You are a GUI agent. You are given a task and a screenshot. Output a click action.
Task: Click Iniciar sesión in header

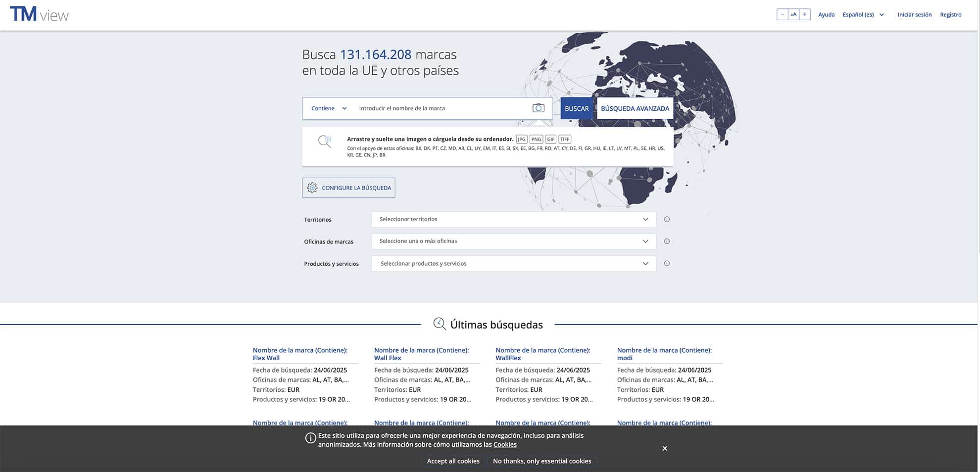[914, 15]
